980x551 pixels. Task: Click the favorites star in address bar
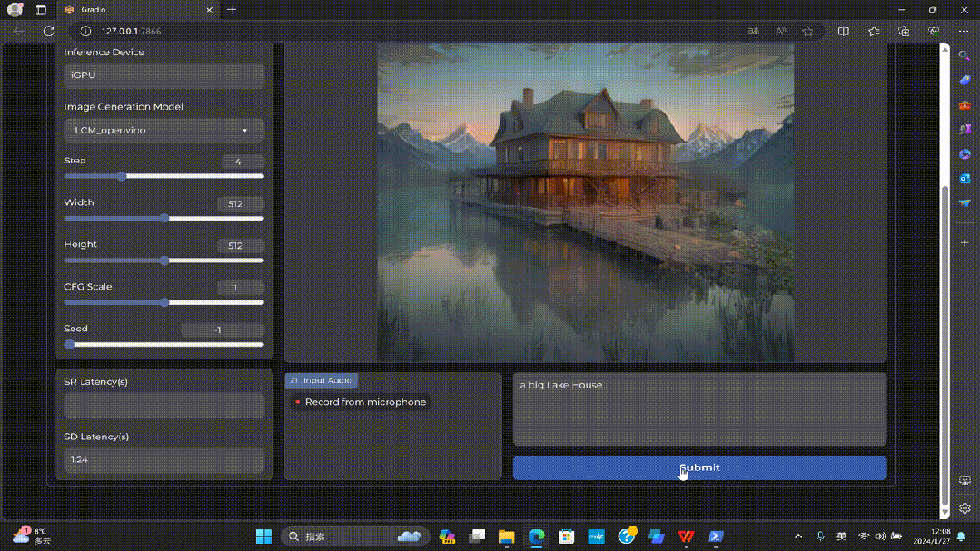tap(807, 31)
